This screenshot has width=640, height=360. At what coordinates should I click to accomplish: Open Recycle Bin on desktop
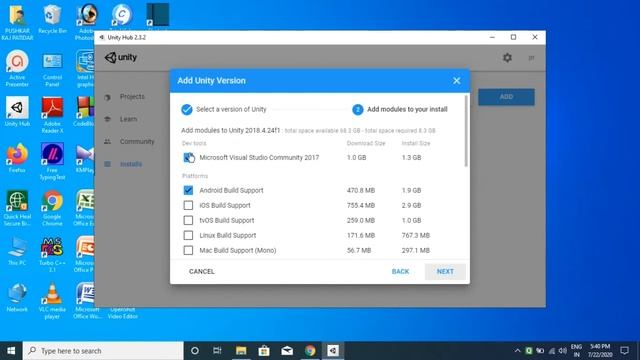click(52, 19)
